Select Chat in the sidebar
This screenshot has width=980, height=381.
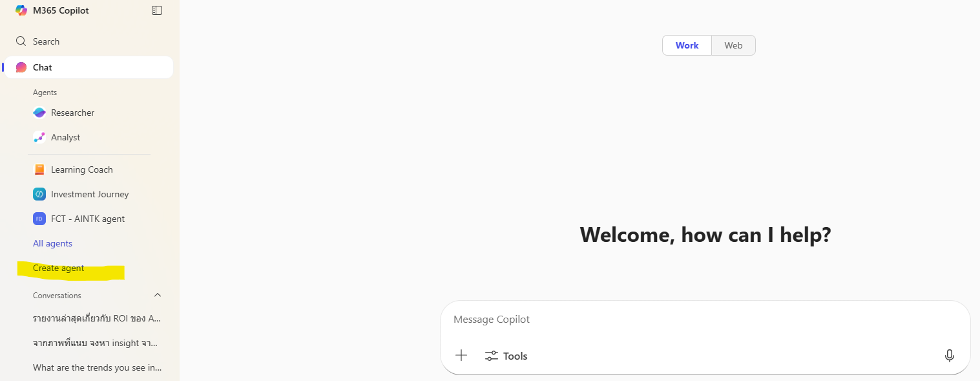pos(43,67)
